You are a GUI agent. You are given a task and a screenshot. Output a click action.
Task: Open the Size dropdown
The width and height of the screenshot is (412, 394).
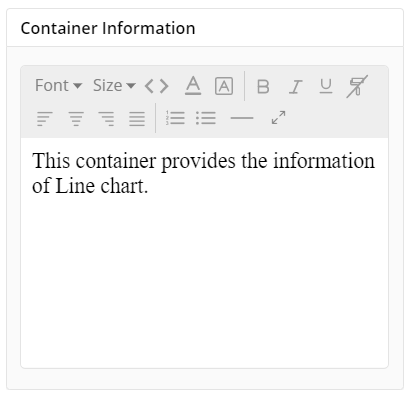(x=114, y=86)
